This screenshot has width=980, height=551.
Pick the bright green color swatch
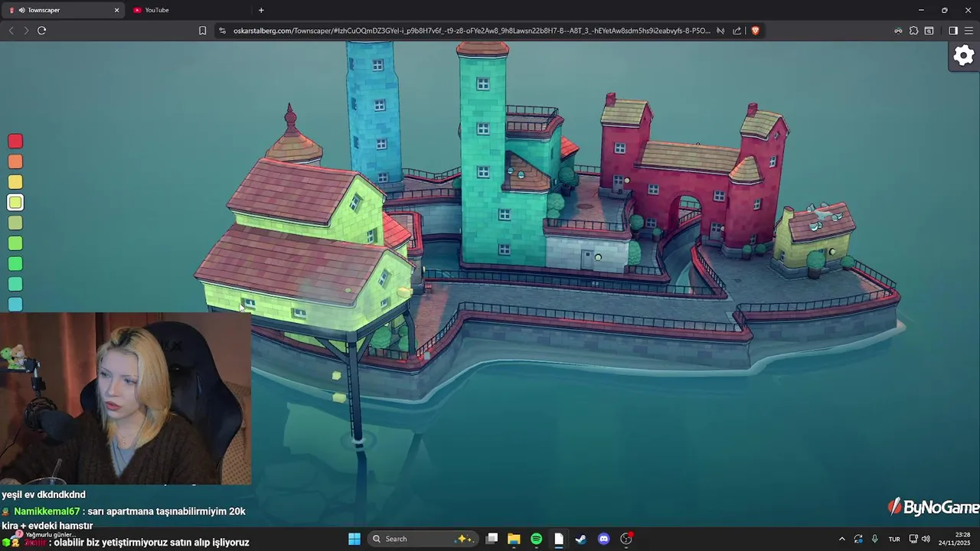(x=15, y=263)
